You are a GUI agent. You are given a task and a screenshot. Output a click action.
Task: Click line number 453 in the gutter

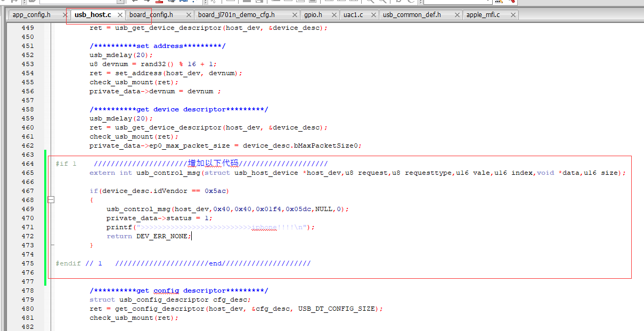pos(28,64)
